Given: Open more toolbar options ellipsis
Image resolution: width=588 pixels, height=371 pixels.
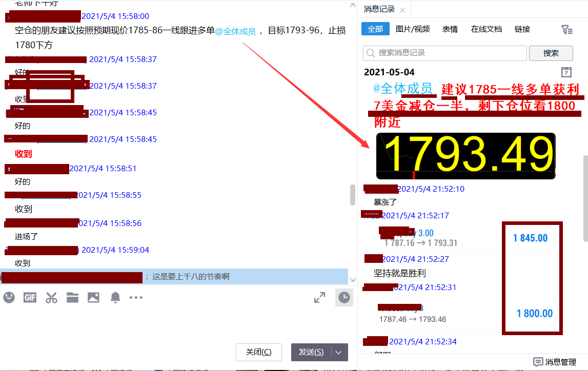Looking at the screenshot, I should [x=136, y=298].
